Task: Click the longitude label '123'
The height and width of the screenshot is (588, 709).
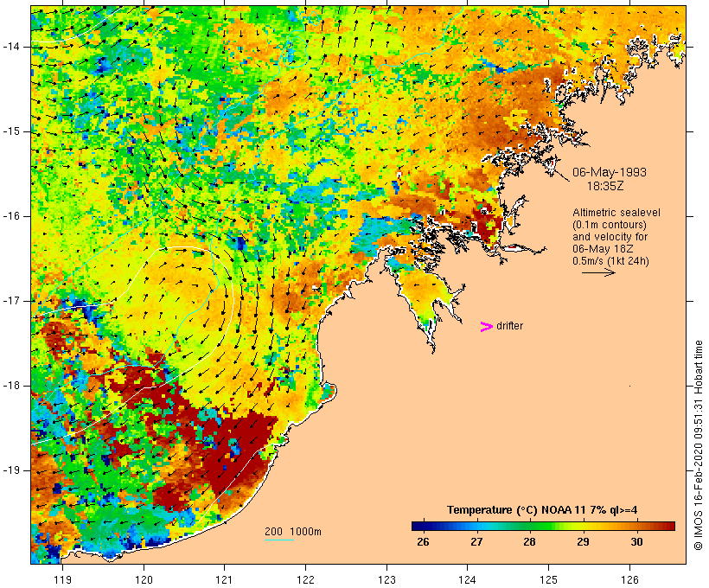Action: click(x=386, y=579)
